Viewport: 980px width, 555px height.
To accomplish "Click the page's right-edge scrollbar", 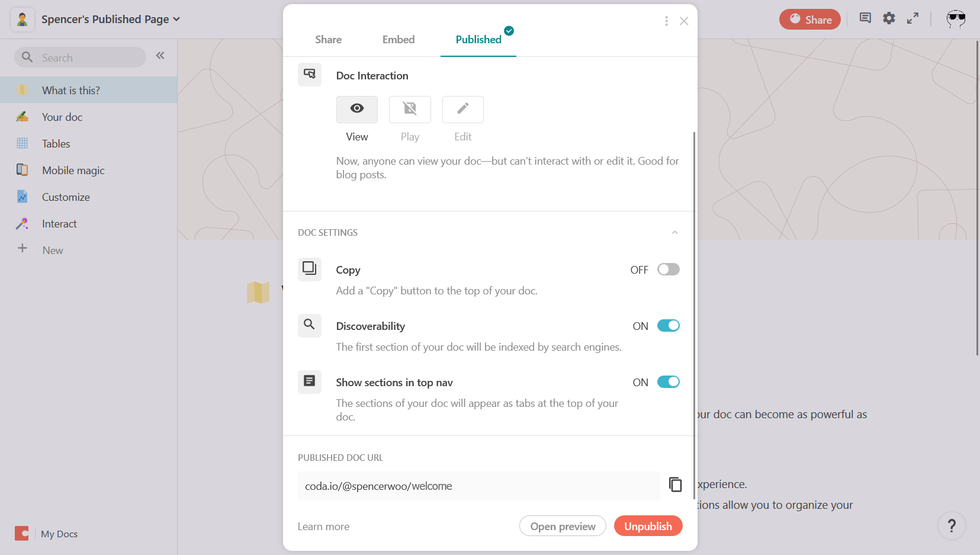I will tap(977, 198).
